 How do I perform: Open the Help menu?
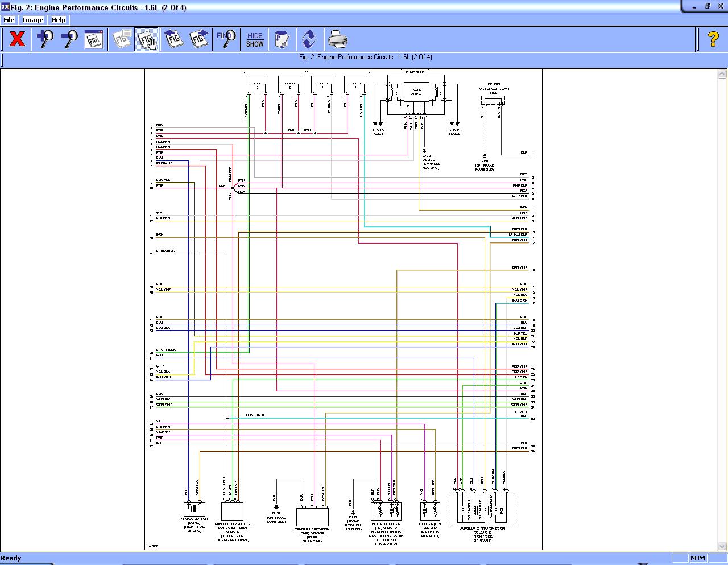(x=59, y=20)
